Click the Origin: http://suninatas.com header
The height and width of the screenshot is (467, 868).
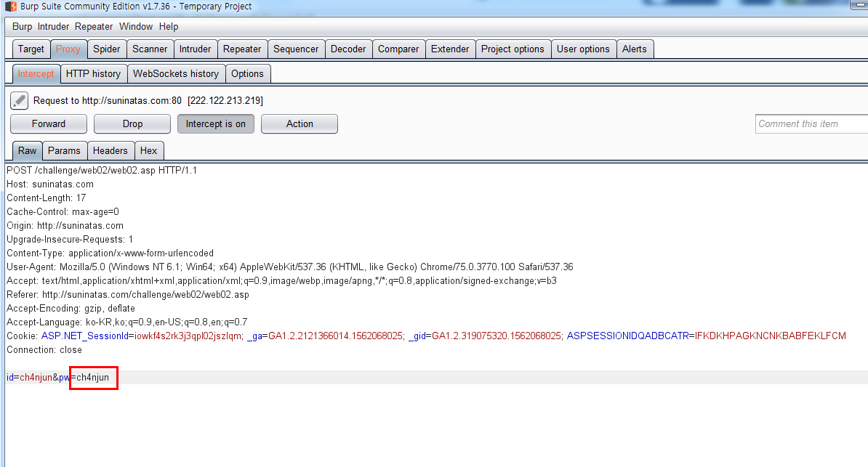coord(65,226)
